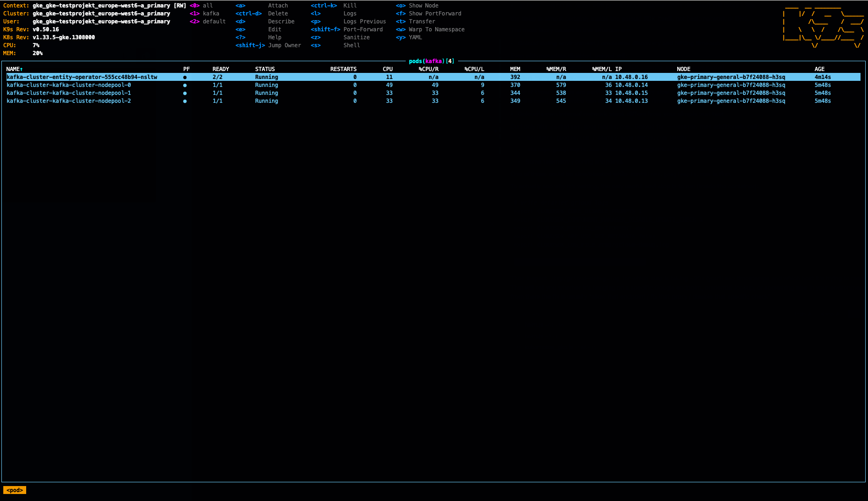Click the K9s ASCII logo
Screen dimensions: 868x501
(823, 26)
